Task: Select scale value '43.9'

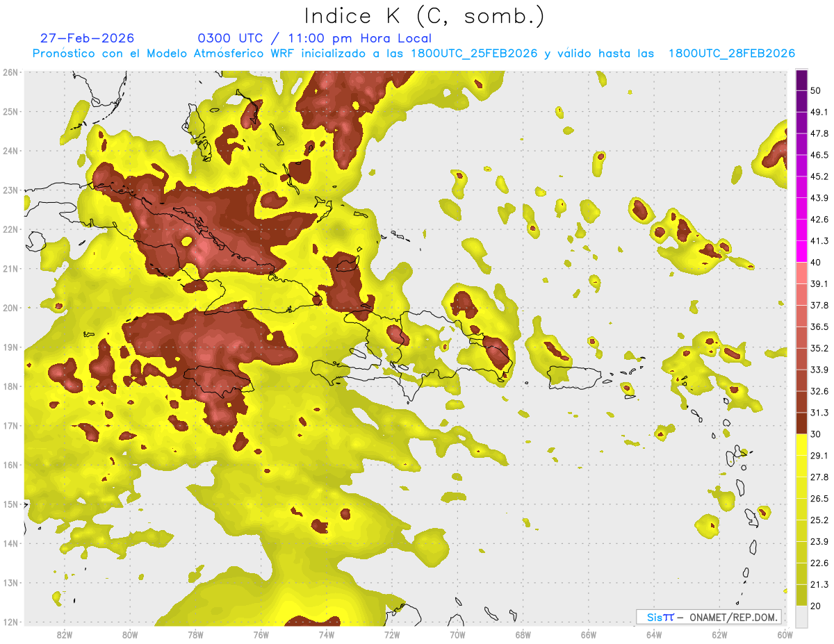Action: pyautogui.click(x=819, y=198)
